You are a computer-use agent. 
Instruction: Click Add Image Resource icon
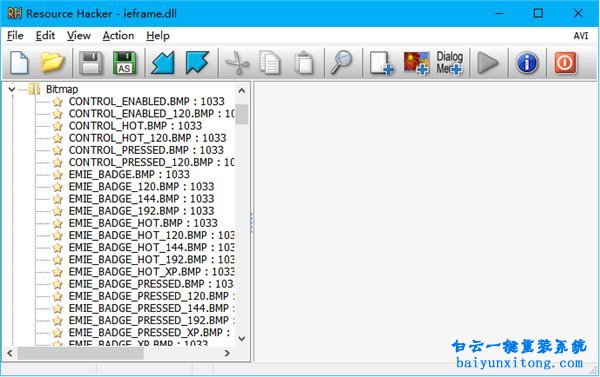coord(416,63)
